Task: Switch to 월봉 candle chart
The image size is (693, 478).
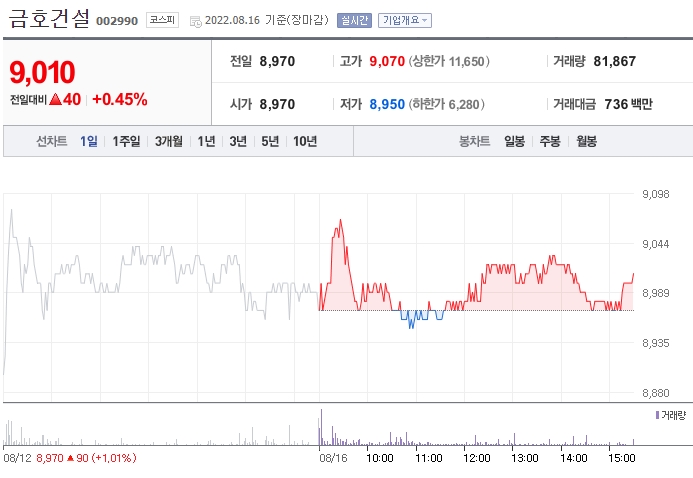Action: point(586,141)
